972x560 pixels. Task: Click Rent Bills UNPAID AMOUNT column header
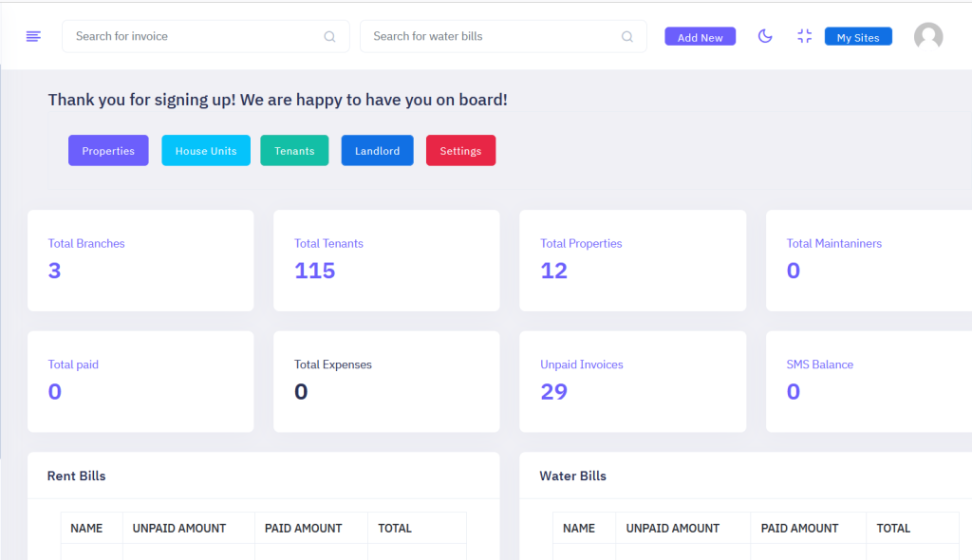tap(179, 529)
